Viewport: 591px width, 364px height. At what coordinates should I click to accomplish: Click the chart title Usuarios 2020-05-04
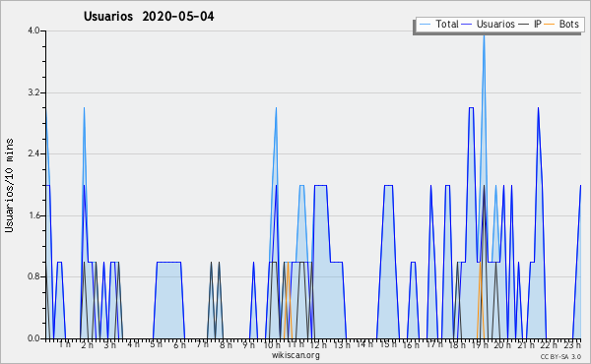click(149, 17)
